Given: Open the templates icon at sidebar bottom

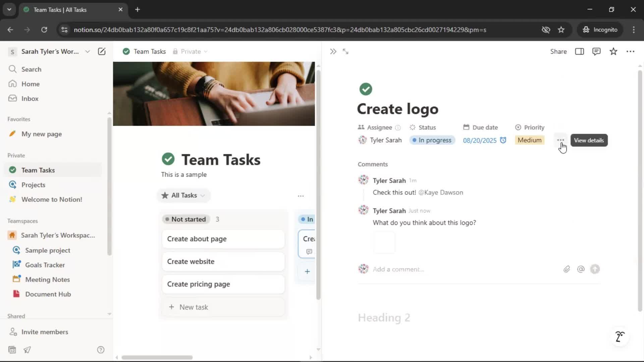Looking at the screenshot, I should point(12,350).
